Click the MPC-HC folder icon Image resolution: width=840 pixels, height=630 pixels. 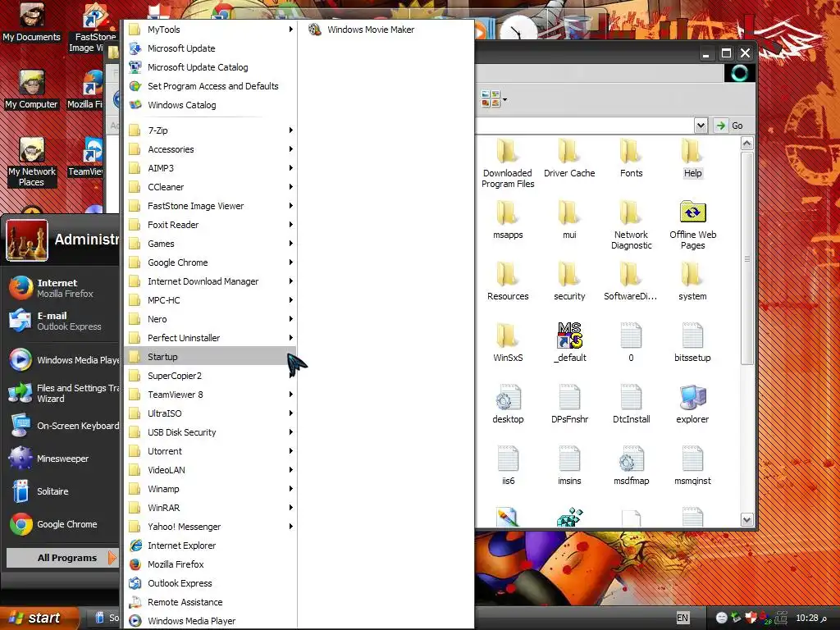pyautogui.click(x=135, y=300)
